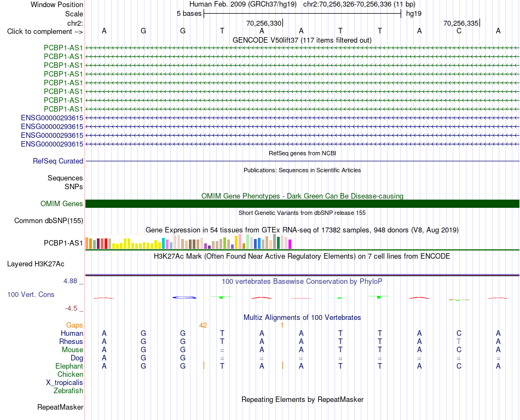This screenshot has width=520, height=420.
Task: Click the blue outlined PhyloP conservation bar
Action: [x=184, y=297]
